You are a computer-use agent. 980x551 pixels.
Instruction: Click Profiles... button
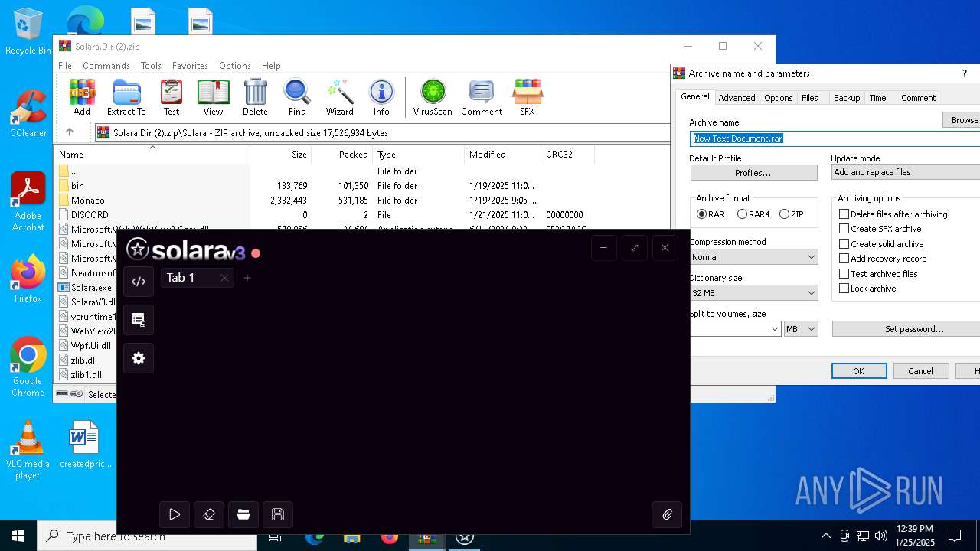click(753, 173)
